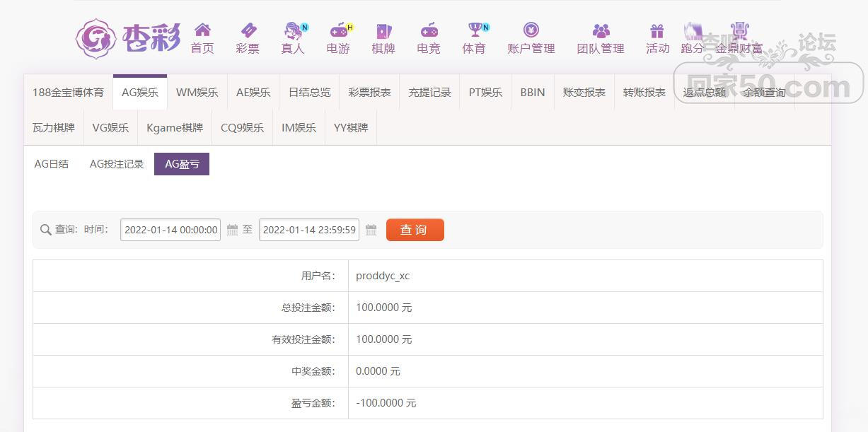Open the 体育 trophy icon
This screenshot has width=868, height=432.
click(x=474, y=30)
